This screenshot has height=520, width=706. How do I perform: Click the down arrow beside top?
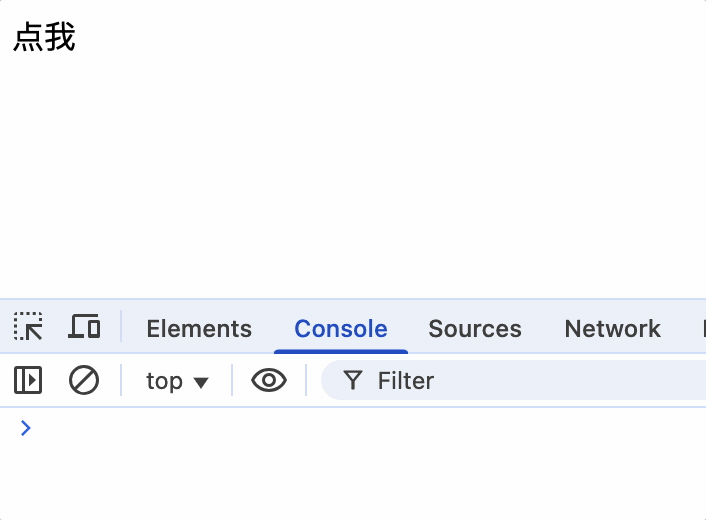coord(201,382)
